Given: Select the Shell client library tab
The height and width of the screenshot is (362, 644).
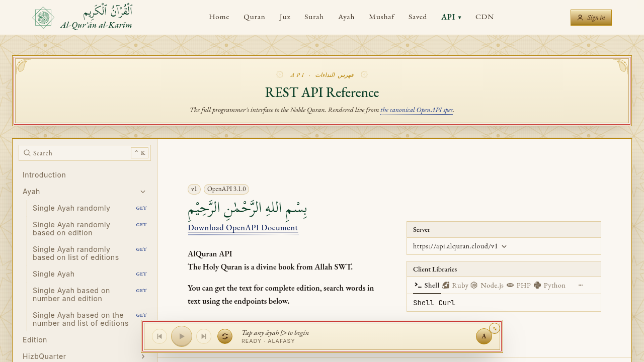Looking at the screenshot, I should point(427,285).
